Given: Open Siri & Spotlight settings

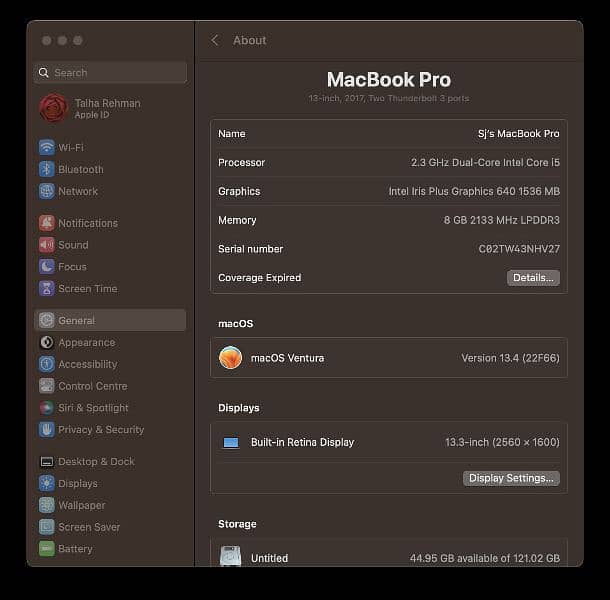Looking at the screenshot, I should pyautogui.click(x=92, y=408).
